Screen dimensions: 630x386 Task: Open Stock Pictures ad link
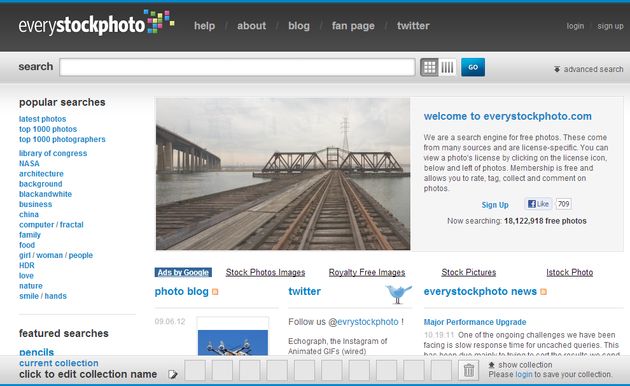(468, 272)
